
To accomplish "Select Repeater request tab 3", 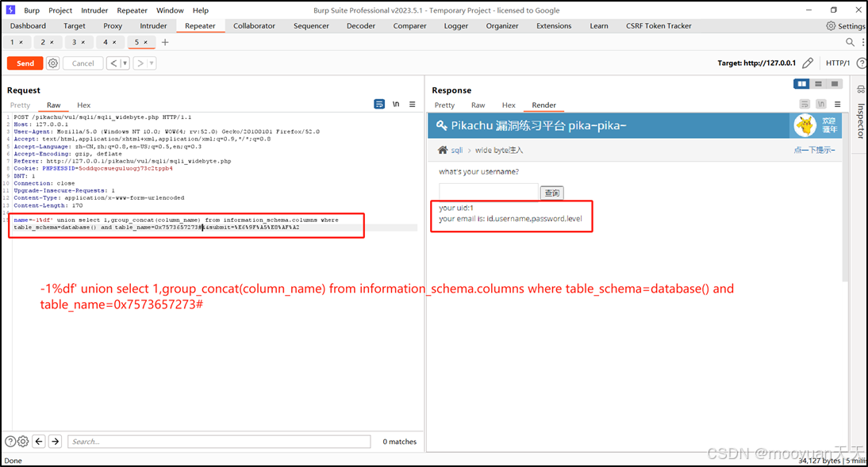I will [x=74, y=42].
